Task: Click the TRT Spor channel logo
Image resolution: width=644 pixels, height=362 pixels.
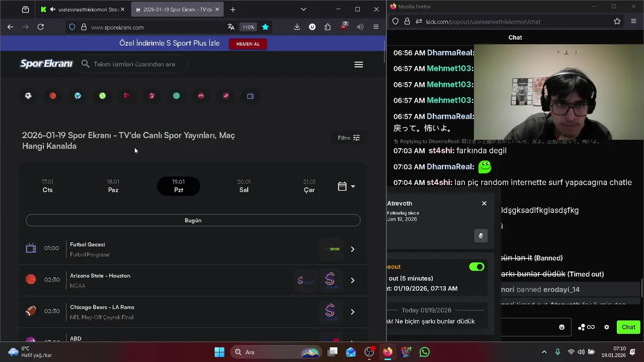Action: (332, 249)
